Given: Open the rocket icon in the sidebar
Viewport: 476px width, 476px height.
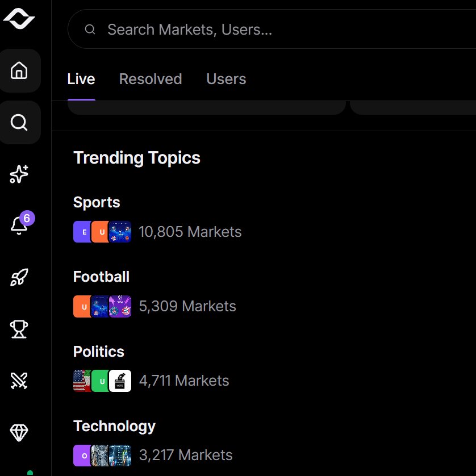Looking at the screenshot, I should (19, 277).
